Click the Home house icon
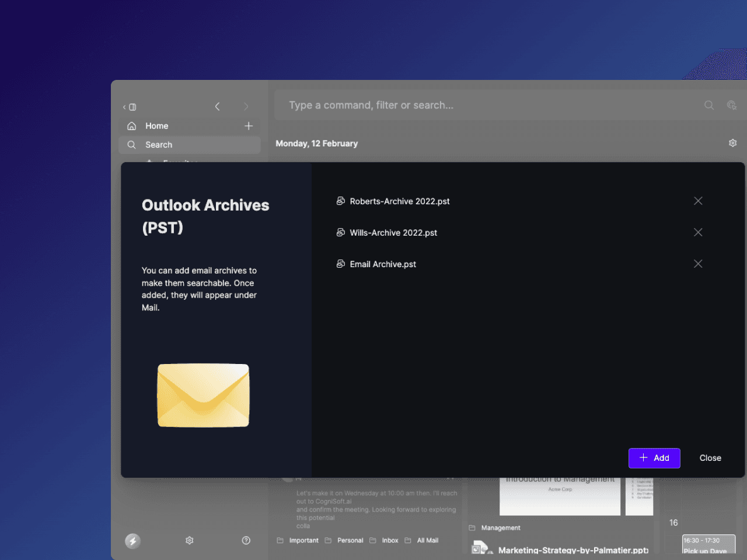 click(x=132, y=126)
